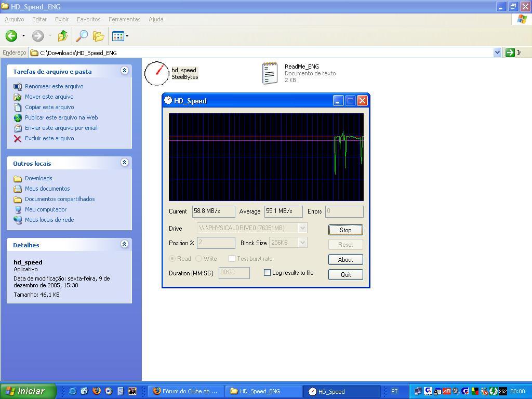The width and height of the screenshot is (532, 399).
Task: Open the Iniciar start menu
Action: [28, 391]
